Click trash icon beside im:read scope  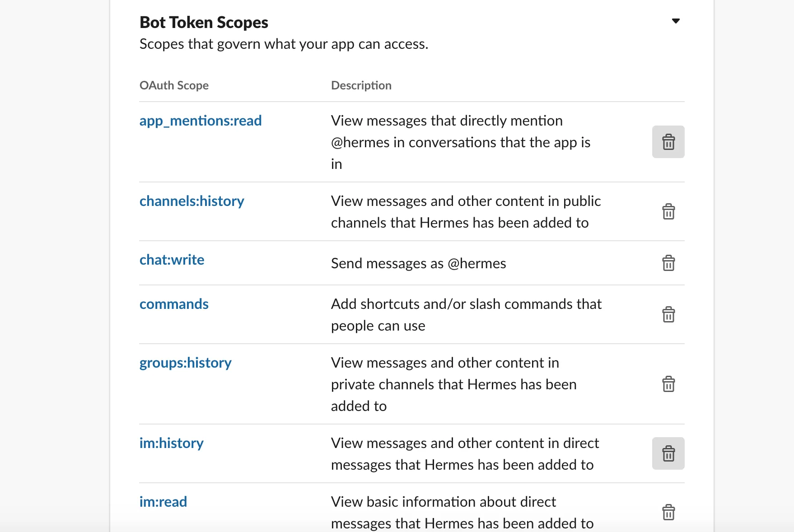pyautogui.click(x=668, y=512)
